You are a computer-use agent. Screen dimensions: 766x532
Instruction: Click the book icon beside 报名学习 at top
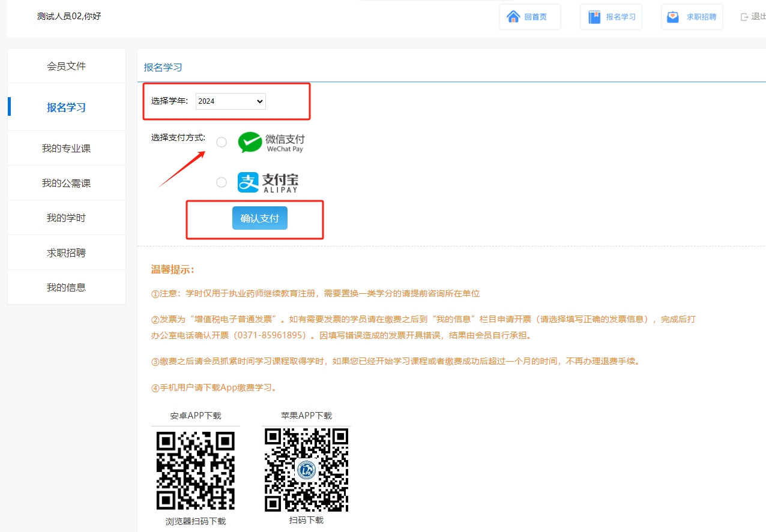594,17
